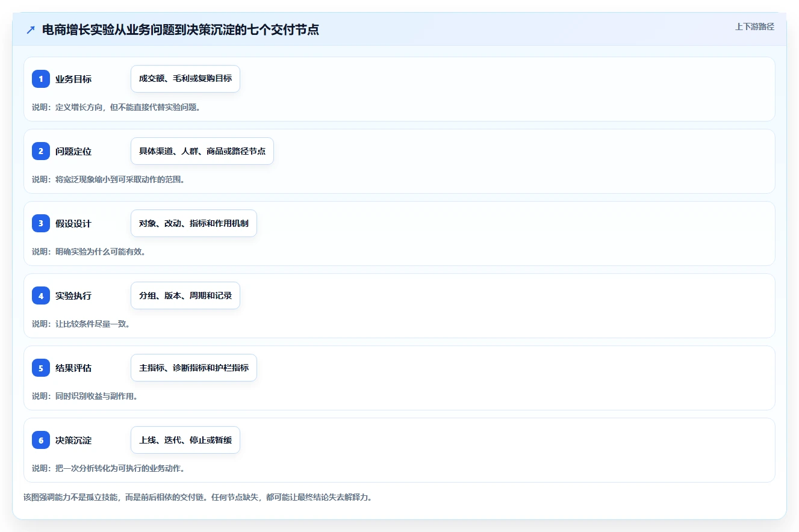Click the number 6 badge for 决策沉淀
This screenshot has height=532, width=799.
[x=41, y=440]
